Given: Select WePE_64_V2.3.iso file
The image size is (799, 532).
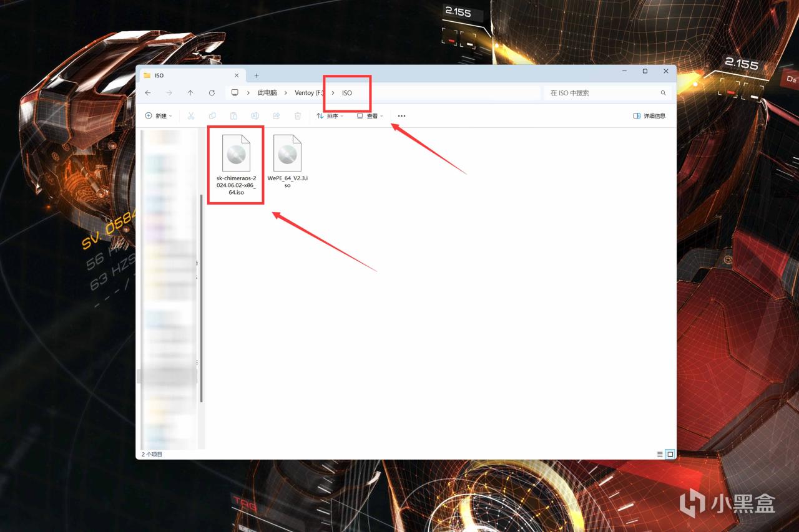Looking at the screenshot, I should [x=287, y=162].
